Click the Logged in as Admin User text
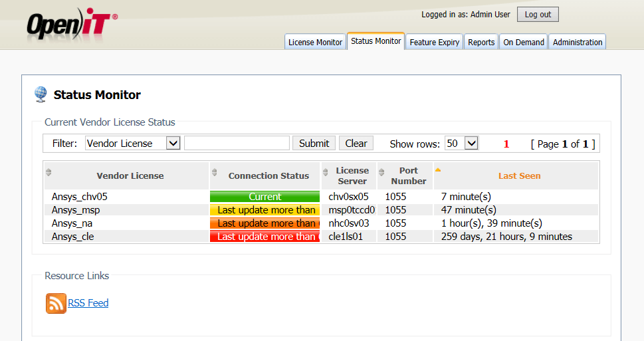This screenshot has height=341, width=644. [466, 15]
